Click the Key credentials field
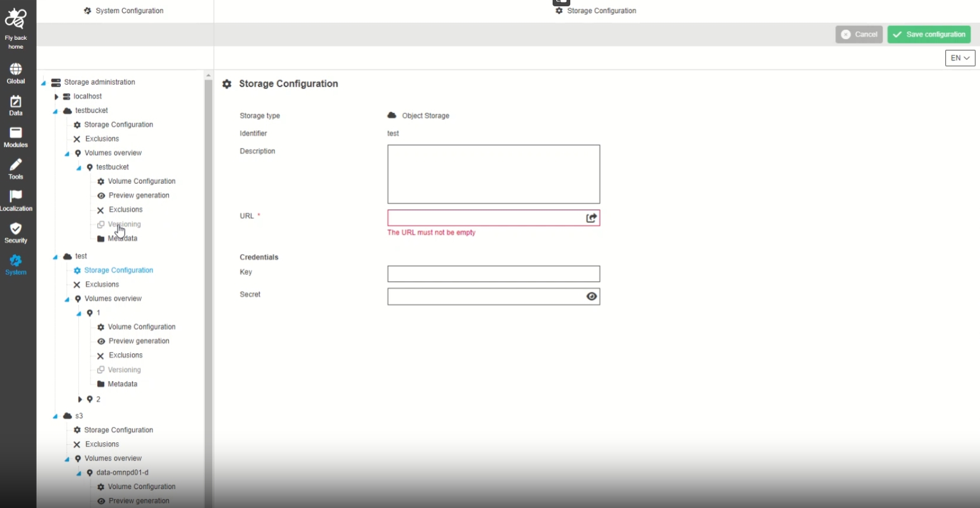Viewport: 980px width, 508px height. click(x=493, y=274)
